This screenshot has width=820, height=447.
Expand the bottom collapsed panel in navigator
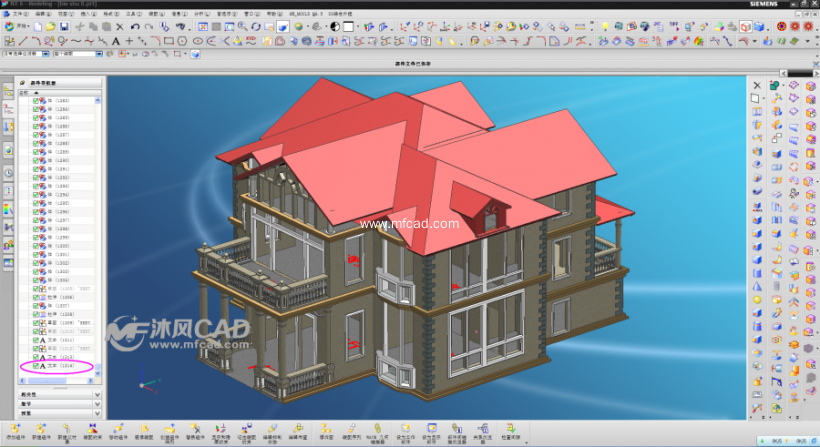tap(97, 412)
